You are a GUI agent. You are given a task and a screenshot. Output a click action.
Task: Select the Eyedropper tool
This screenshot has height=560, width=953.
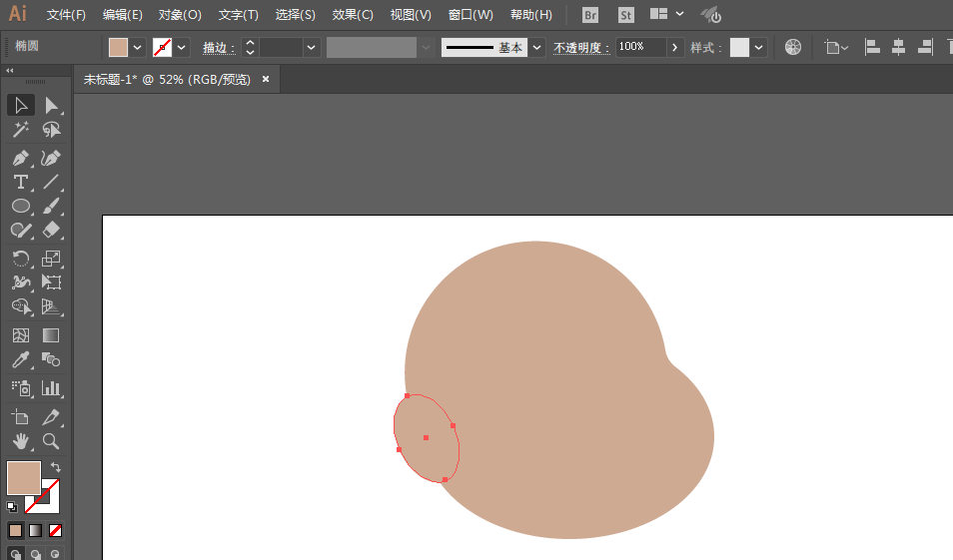click(x=20, y=360)
